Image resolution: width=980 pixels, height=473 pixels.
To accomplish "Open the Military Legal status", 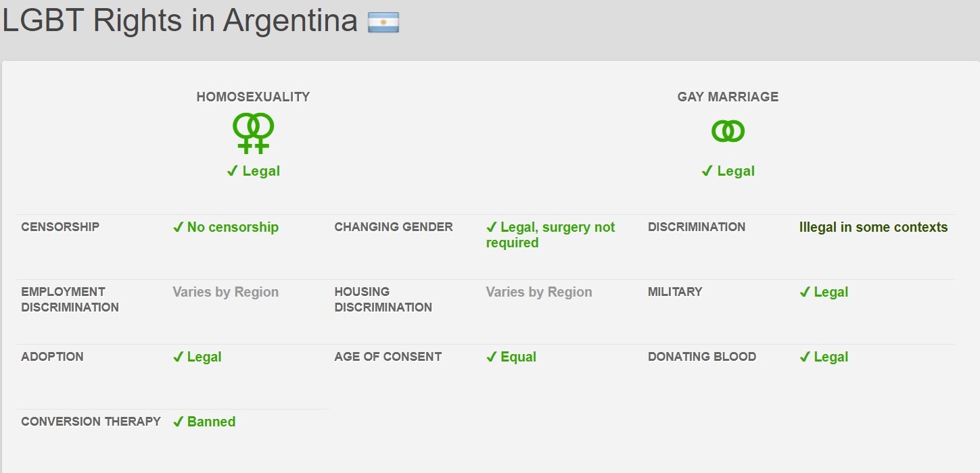I will click(824, 292).
